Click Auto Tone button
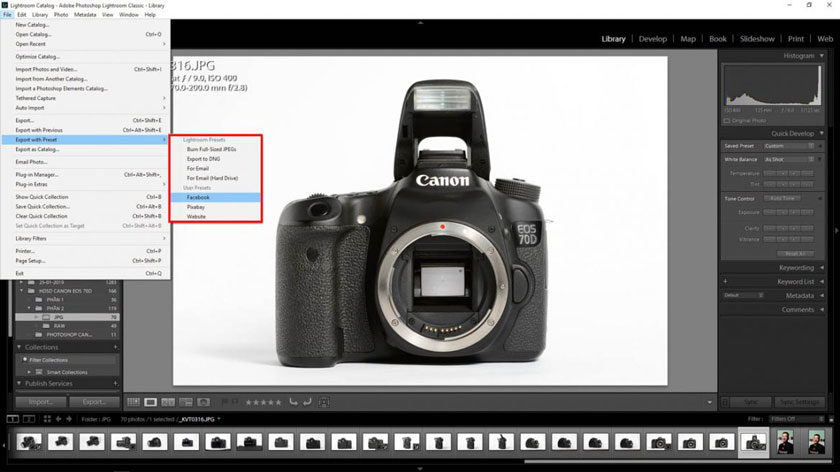 pyautogui.click(x=782, y=198)
